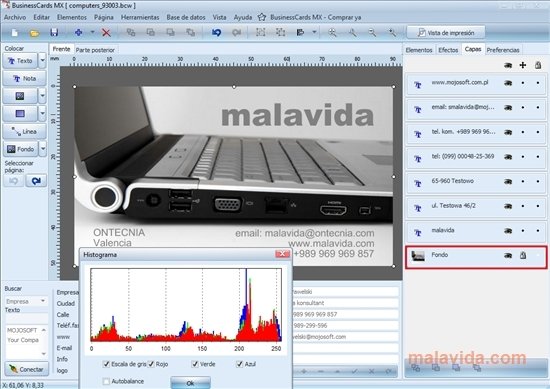Click the move icon in Capas header

pyautogui.click(x=523, y=65)
